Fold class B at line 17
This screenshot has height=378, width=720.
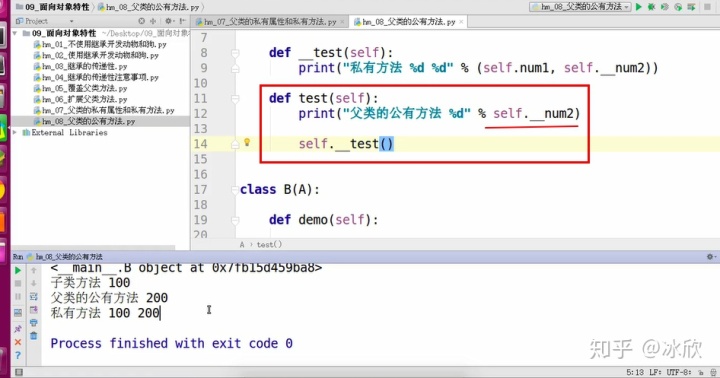(x=235, y=190)
